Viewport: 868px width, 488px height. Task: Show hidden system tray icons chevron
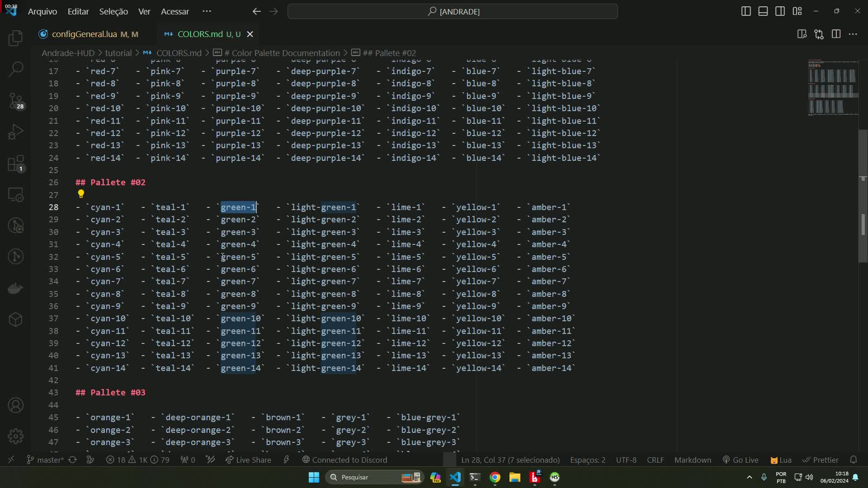(x=749, y=477)
